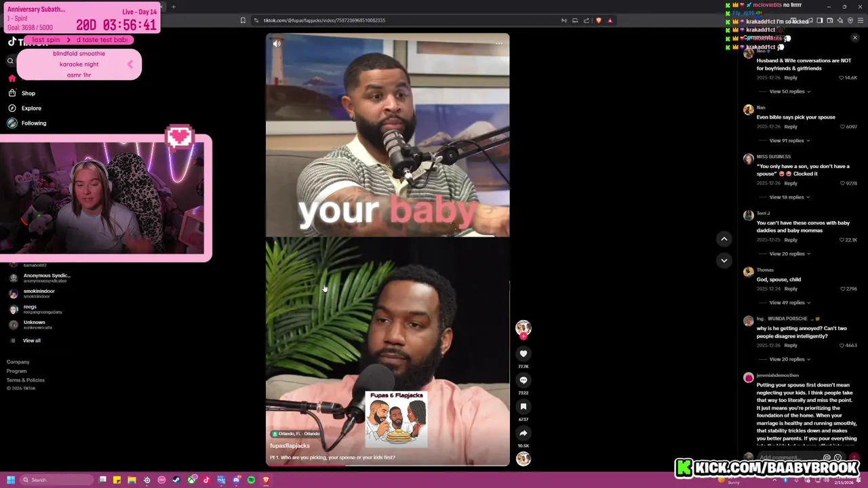Screen dimensions: 868x488
Task: Open Sticky Notes from the taskbar
Action: click(117, 480)
